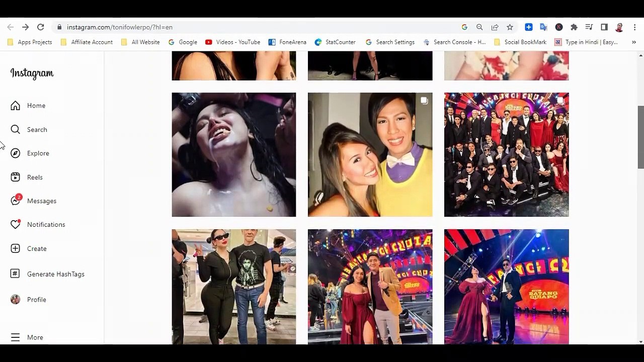This screenshot has height=362, width=644.
Task: Expand hidden bookmarks chevron
Action: tap(633, 42)
